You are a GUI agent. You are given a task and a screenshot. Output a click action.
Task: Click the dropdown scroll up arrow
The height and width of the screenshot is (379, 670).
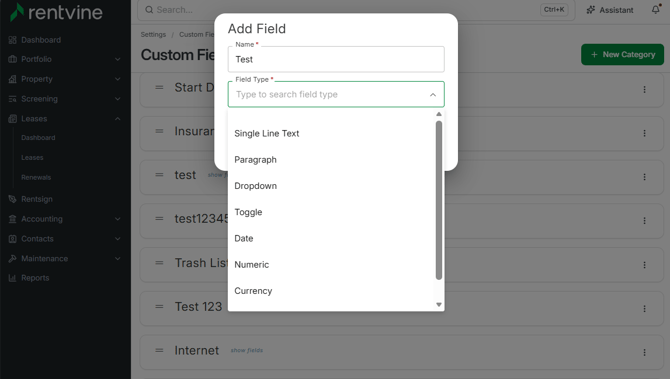(439, 114)
